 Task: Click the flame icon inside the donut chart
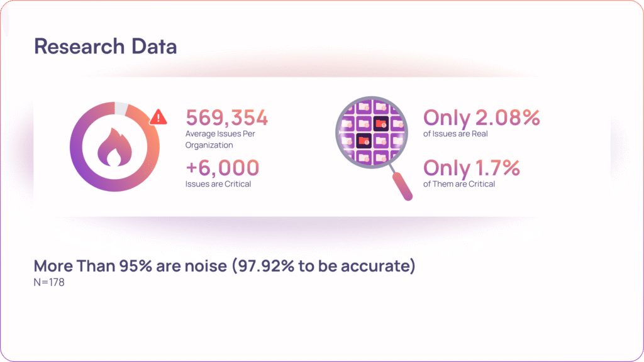point(114,149)
